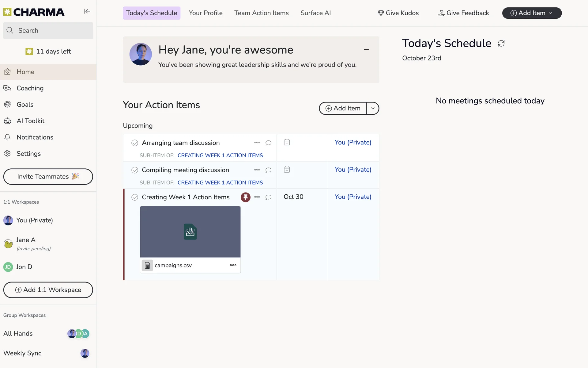This screenshot has width=588, height=368.
Task: Open the top-right Add Item dropdown button
Action: 532,13
